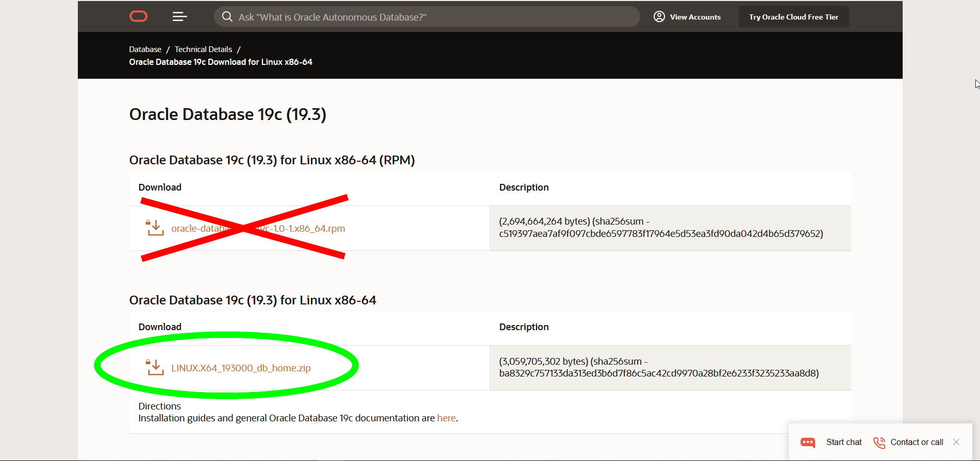The image size is (980, 461).
Task: Click the user profile icon beside View Accounts
Action: 659,17
